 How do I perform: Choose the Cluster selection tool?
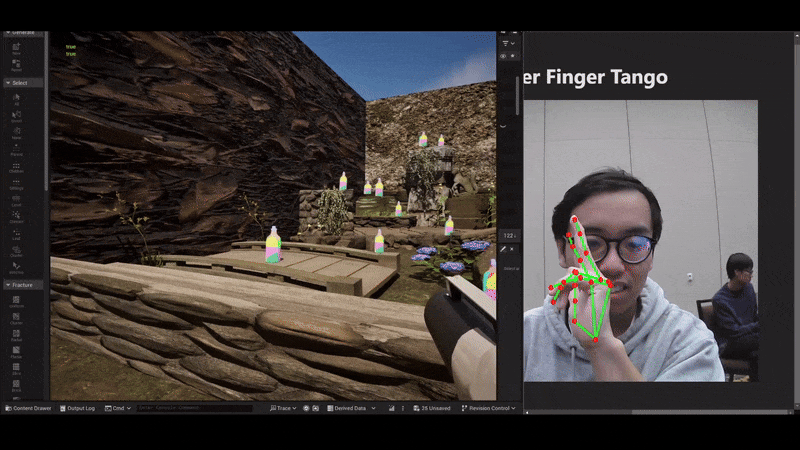click(16, 251)
